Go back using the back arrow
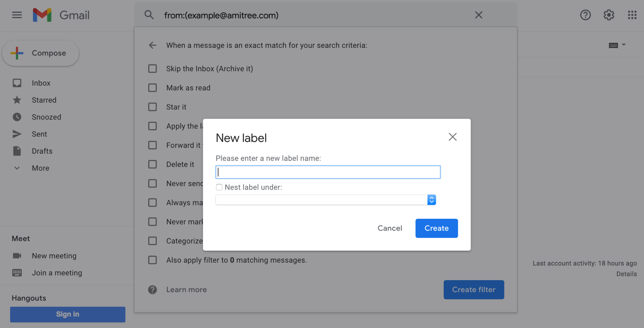This screenshot has height=328, width=644. pyautogui.click(x=153, y=45)
